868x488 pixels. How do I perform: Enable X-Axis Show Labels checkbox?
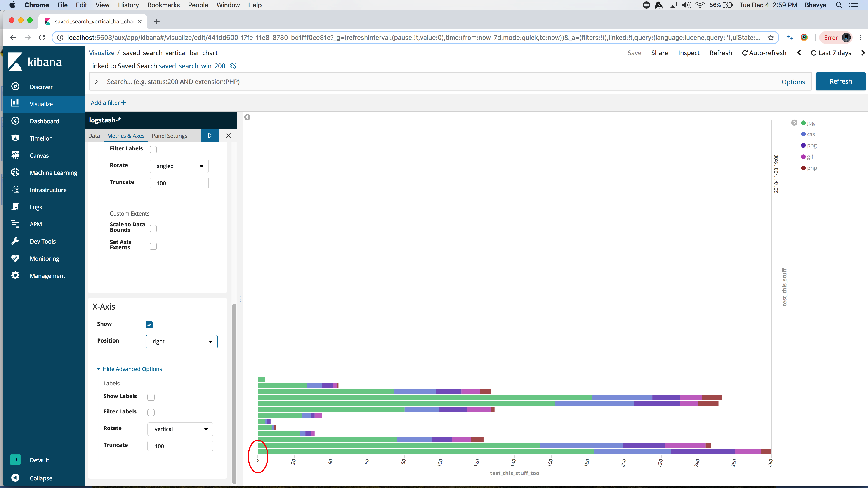pyautogui.click(x=151, y=397)
